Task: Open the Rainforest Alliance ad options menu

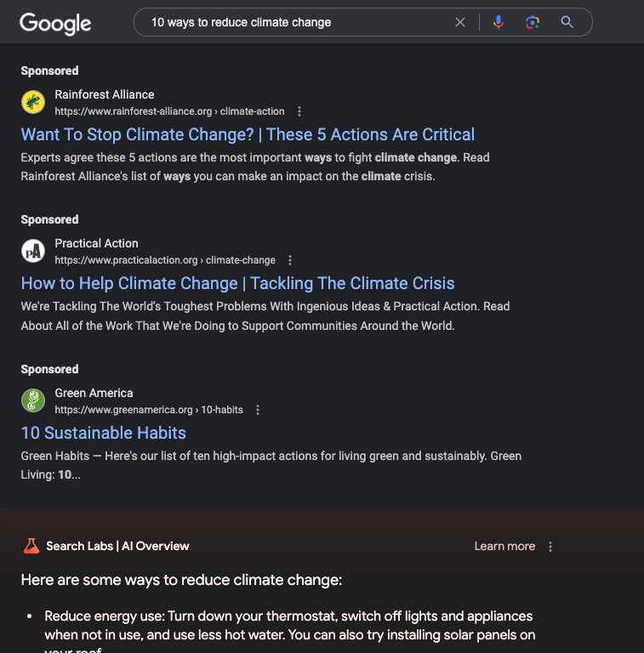Action: point(299,111)
